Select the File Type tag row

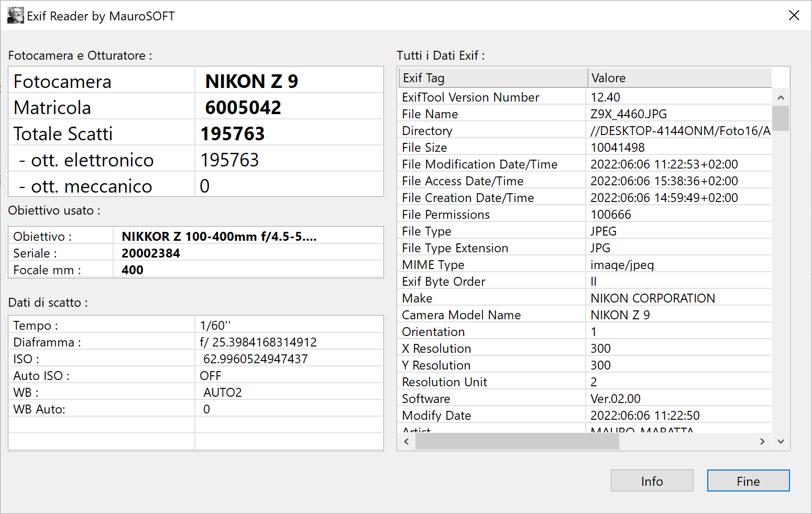[x=585, y=231]
